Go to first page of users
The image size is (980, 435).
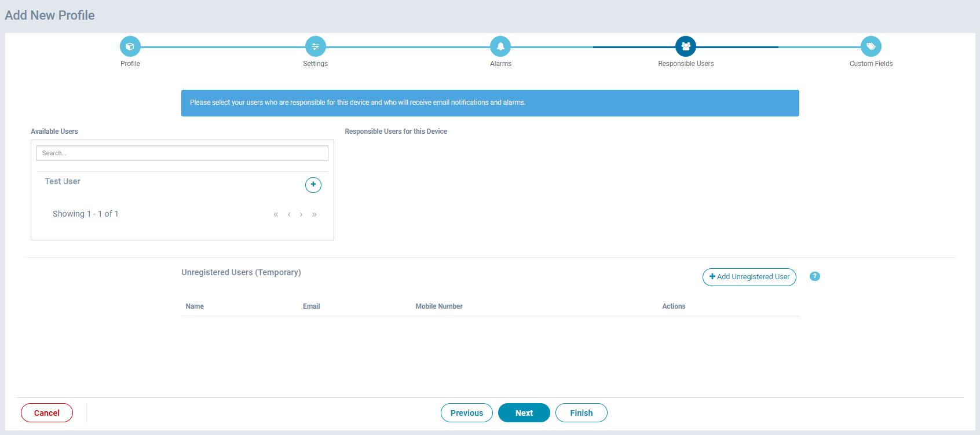pyautogui.click(x=276, y=214)
